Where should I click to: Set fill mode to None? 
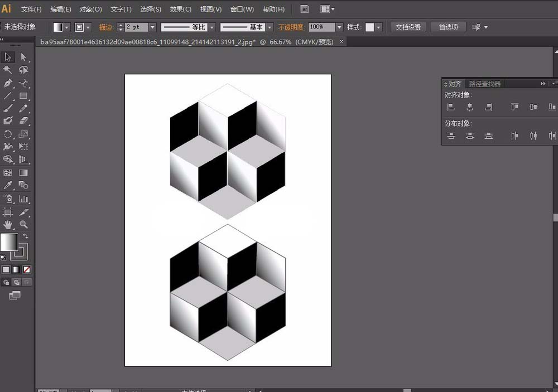(27, 270)
